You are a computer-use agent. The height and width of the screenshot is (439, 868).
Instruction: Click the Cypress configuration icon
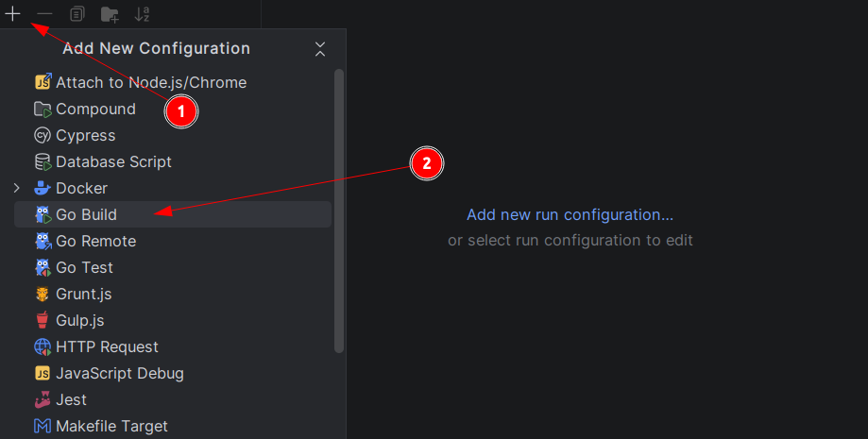point(43,135)
